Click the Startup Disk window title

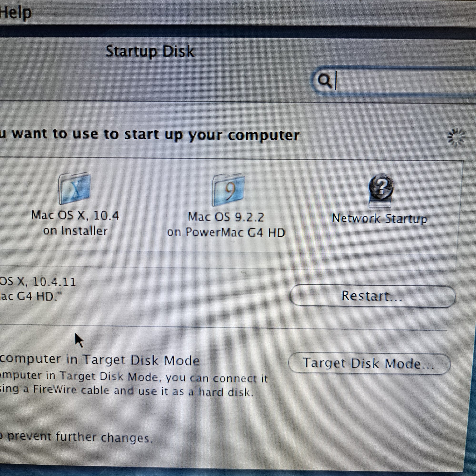tap(150, 51)
